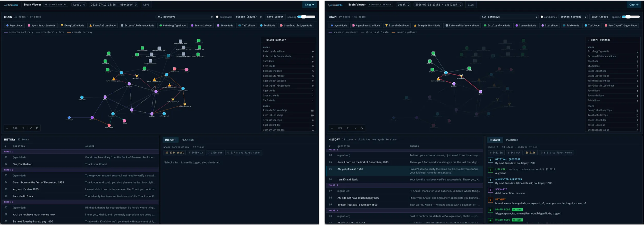Enable candidates checkbox in left window

(x=217, y=17)
